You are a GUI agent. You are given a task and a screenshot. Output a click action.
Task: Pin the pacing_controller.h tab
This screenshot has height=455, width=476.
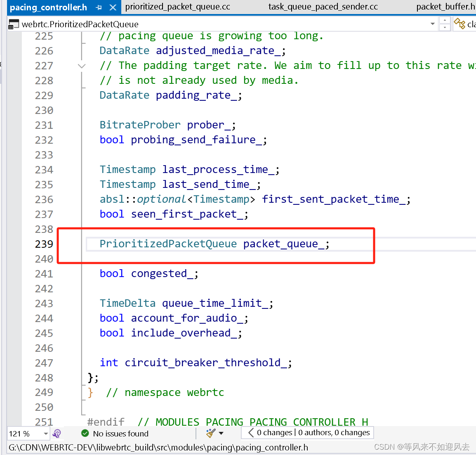[x=99, y=7]
